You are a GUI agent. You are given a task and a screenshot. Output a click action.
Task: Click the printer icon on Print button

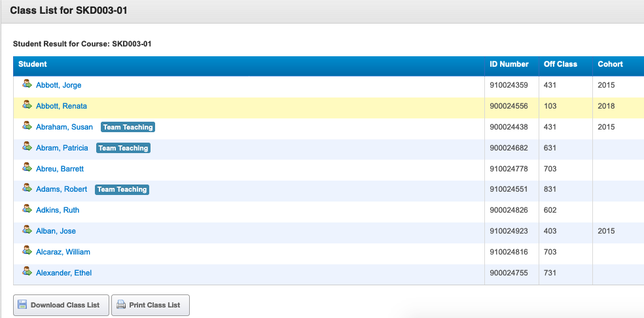pos(120,305)
